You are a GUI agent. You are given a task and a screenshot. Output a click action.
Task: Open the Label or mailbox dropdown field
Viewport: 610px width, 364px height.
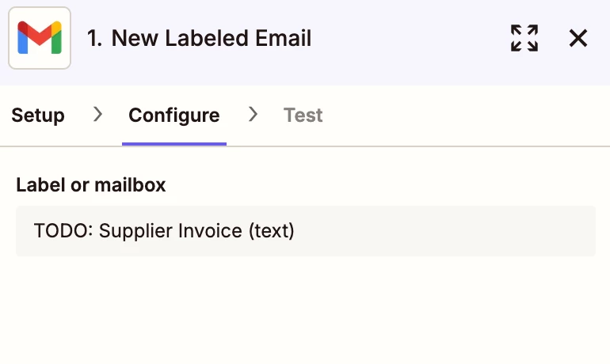[x=306, y=231]
